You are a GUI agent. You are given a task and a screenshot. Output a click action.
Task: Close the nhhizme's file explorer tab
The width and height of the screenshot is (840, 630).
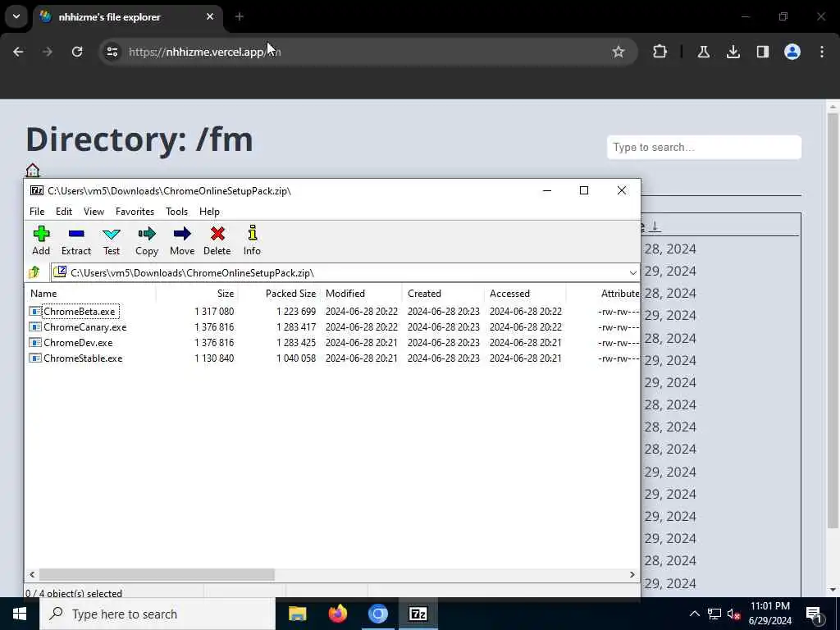[x=210, y=16]
